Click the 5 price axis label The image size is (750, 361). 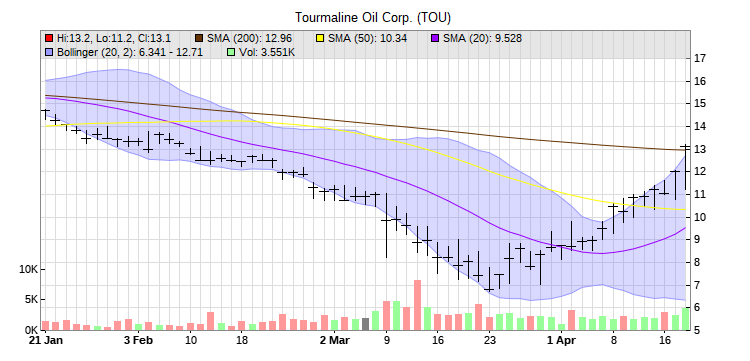[x=697, y=330]
